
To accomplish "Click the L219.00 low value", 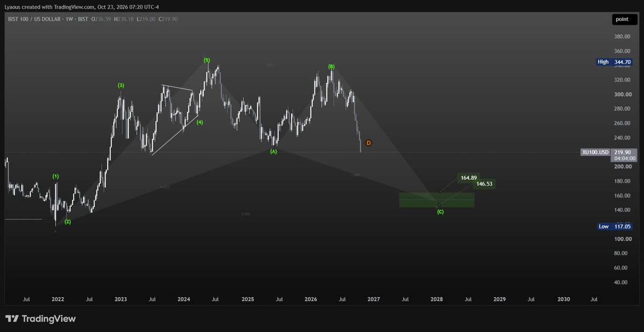I will point(147,19).
